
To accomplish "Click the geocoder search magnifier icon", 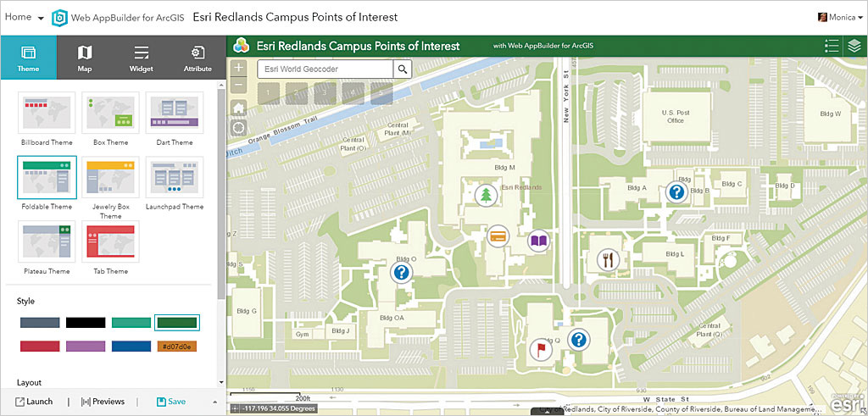I will point(403,69).
